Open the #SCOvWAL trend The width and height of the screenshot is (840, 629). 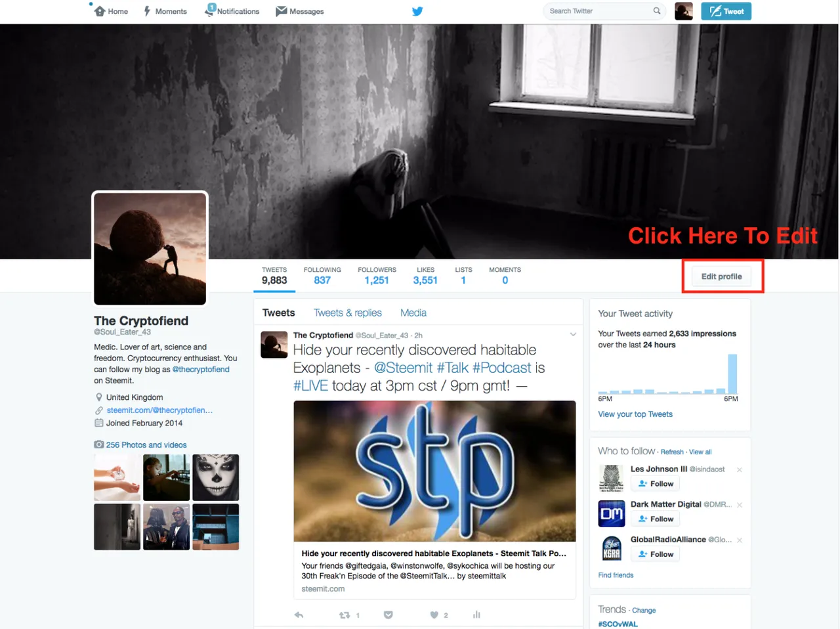coord(618,624)
